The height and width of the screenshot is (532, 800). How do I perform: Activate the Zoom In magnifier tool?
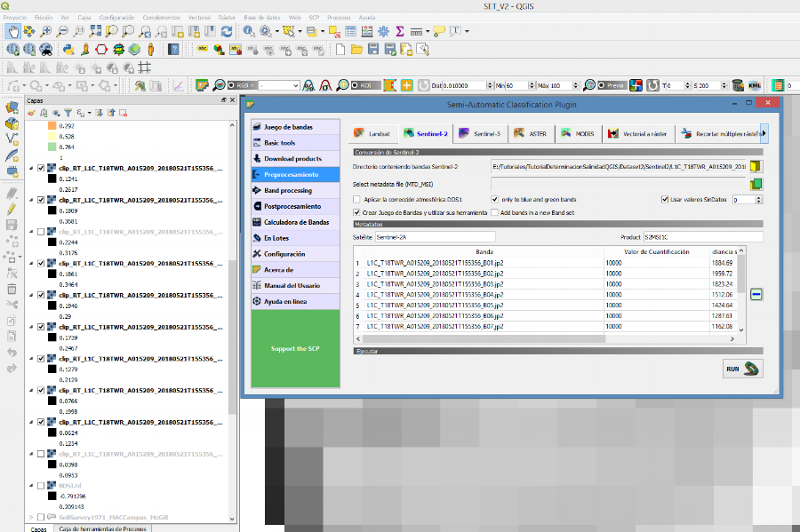[46, 32]
